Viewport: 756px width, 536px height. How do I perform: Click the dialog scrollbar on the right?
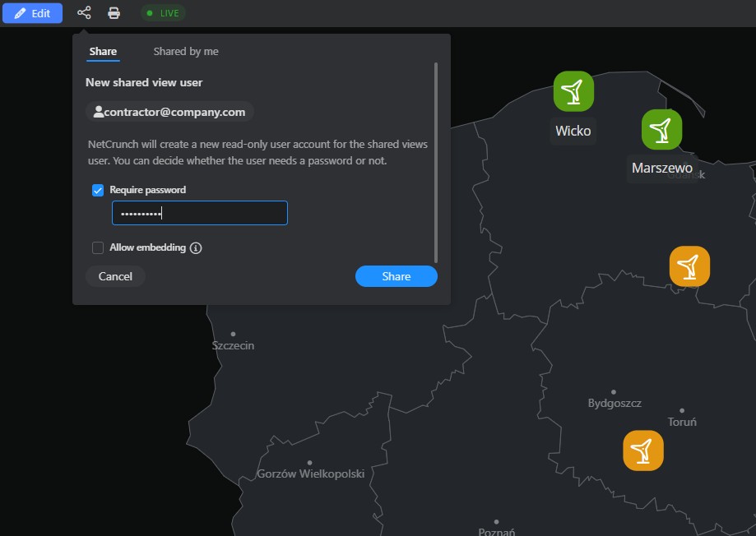(x=437, y=164)
